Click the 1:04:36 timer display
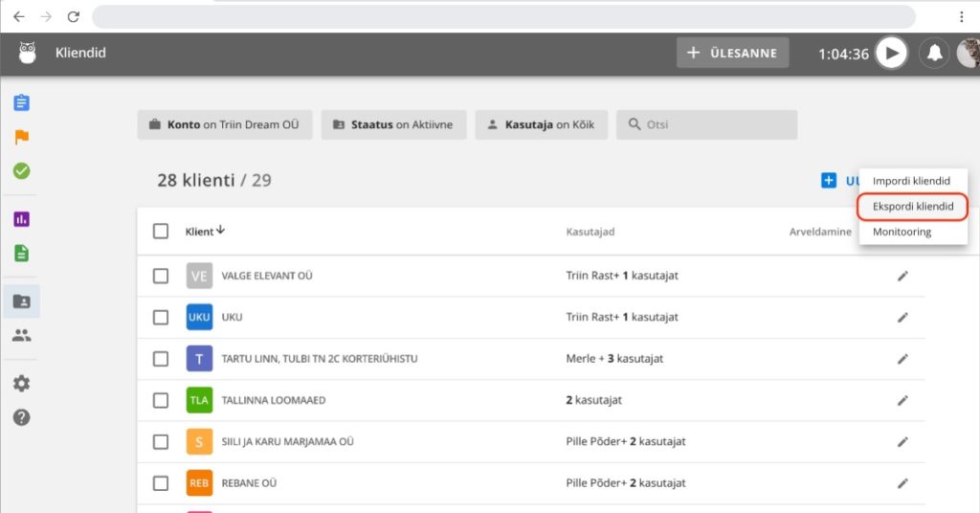 pos(843,54)
